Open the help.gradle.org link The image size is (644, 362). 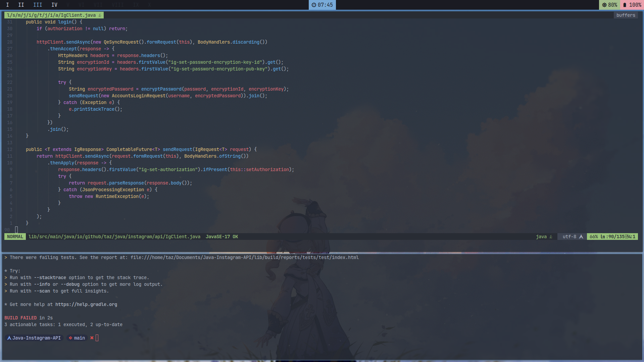pos(86,304)
